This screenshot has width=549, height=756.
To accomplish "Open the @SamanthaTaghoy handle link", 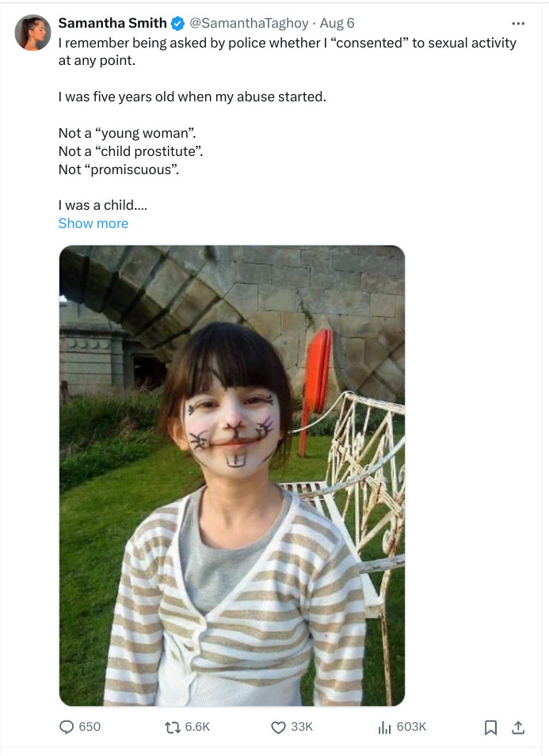I will click(251, 23).
